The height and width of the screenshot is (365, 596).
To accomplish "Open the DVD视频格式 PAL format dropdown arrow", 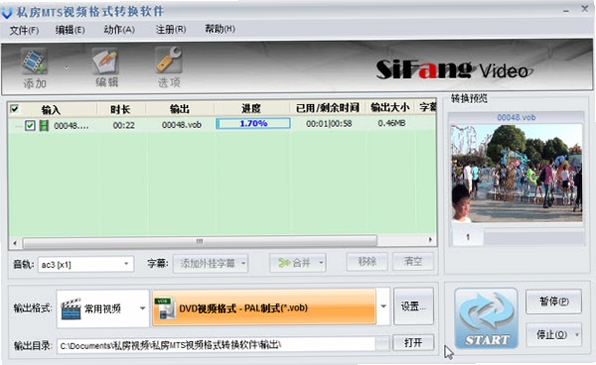I will [383, 306].
